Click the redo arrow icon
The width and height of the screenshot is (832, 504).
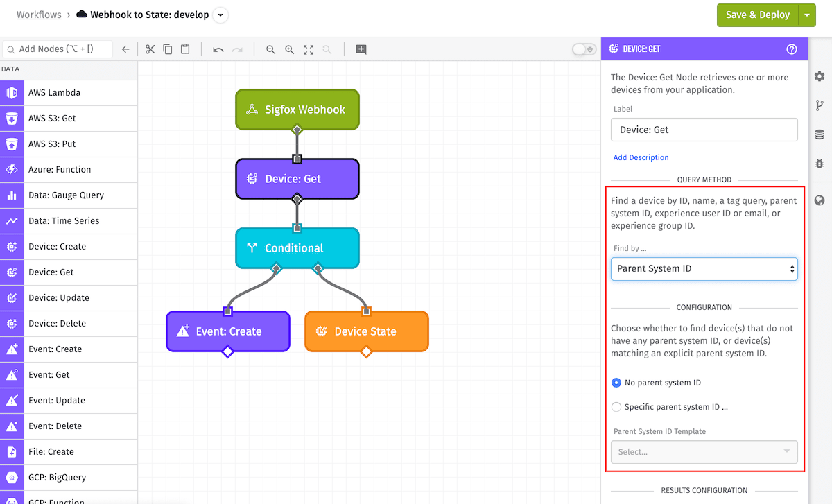[237, 50]
